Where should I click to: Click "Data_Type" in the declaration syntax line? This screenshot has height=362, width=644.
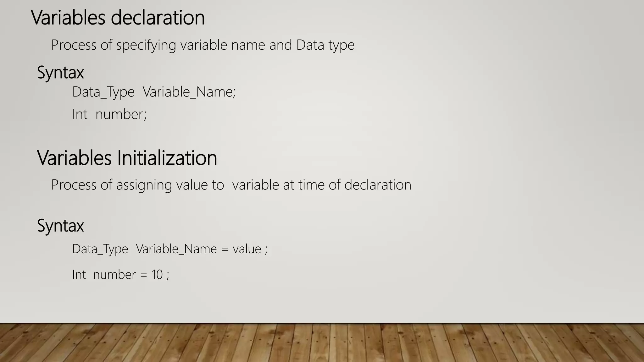pyautogui.click(x=103, y=92)
